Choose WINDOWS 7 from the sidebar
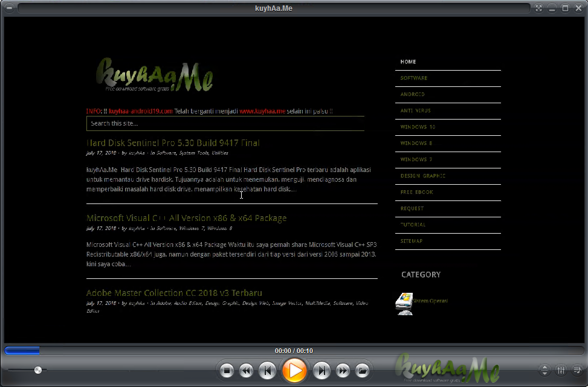Screen dimensions: 588x387 coord(416,159)
